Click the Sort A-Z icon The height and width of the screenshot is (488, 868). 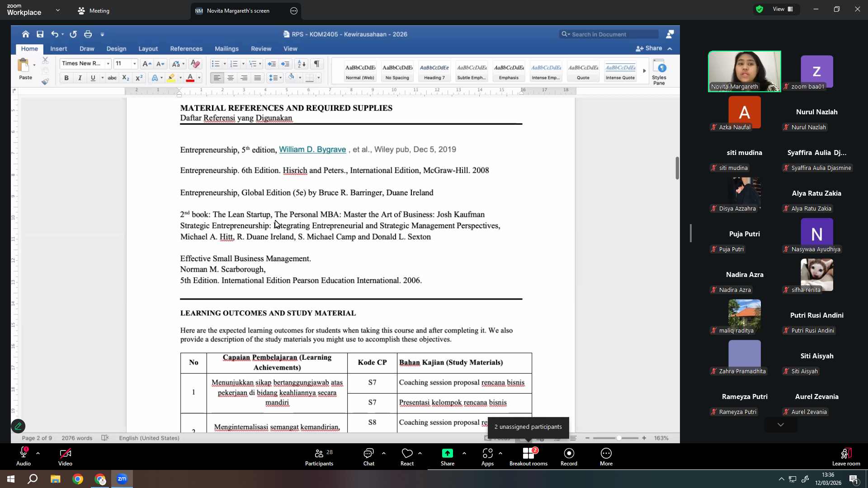(x=302, y=64)
